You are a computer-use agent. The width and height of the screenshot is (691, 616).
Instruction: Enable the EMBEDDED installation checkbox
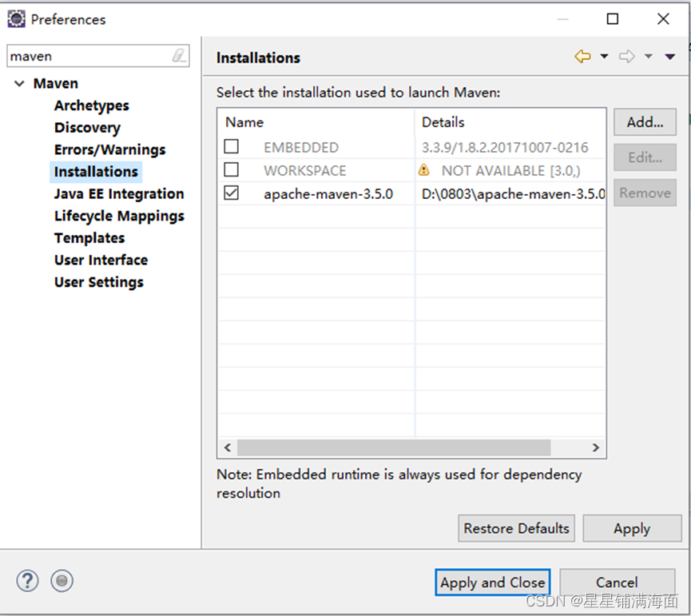click(x=232, y=146)
